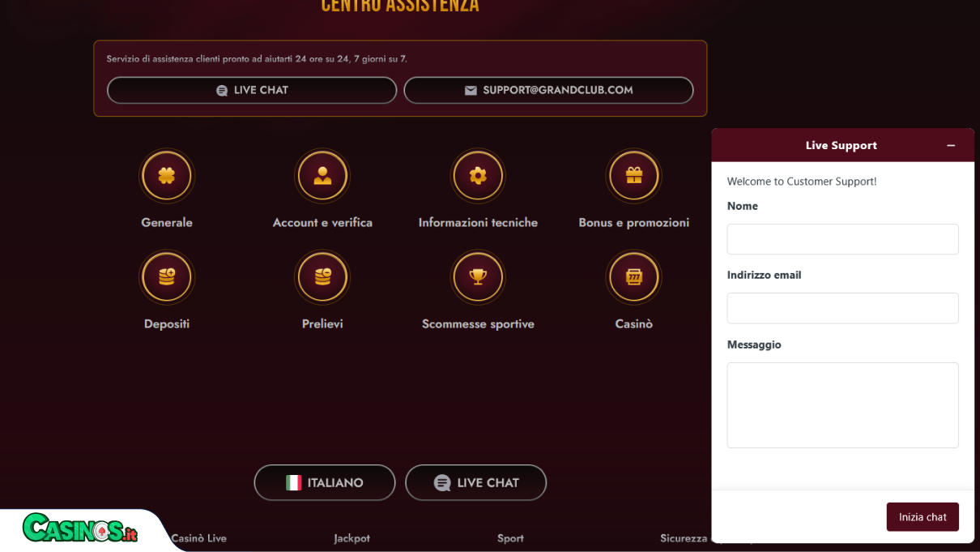The height and width of the screenshot is (552, 980).
Task: Click the Inizia chat button
Action: [x=922, y=517]
